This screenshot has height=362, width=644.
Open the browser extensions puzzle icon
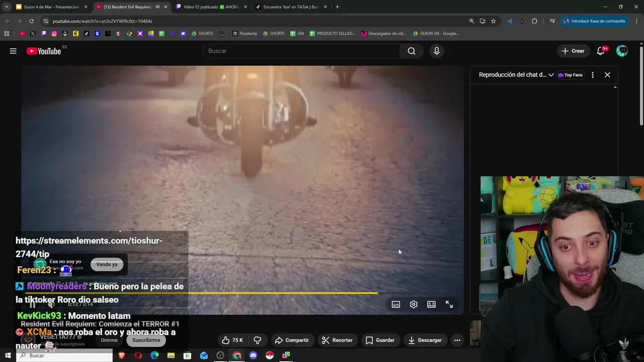coord(534,21)
